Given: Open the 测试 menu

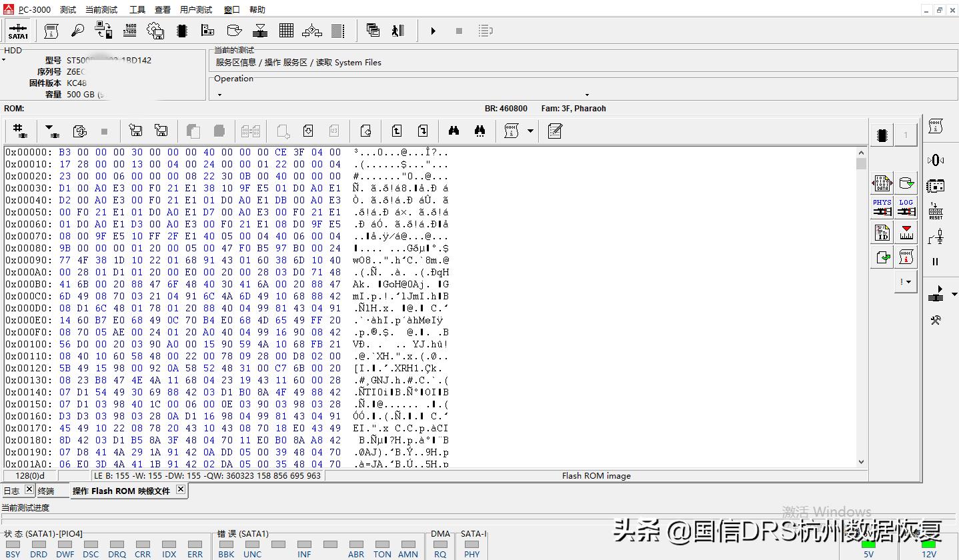Looking at the screenshot, I should point(67,9).
